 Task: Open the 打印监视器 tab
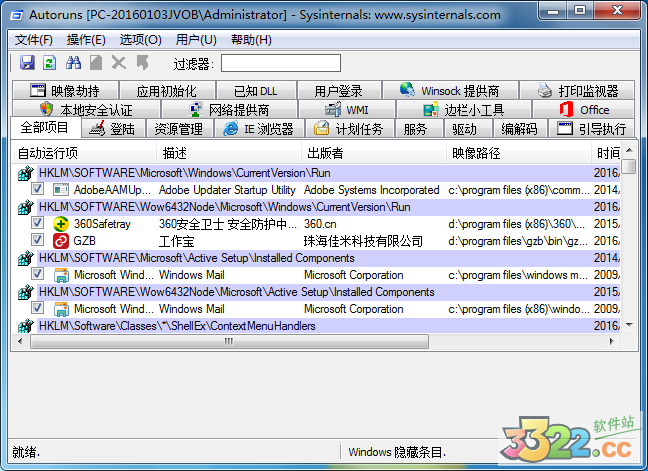[x=577, y=90]
